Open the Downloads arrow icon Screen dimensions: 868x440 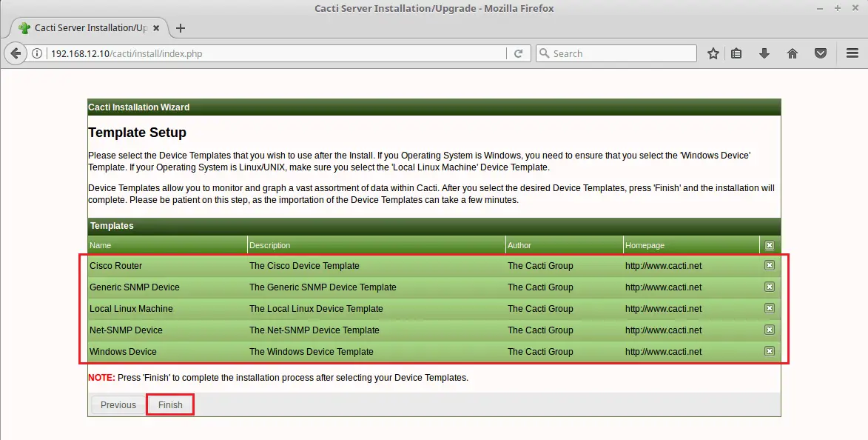coord(764,53)
